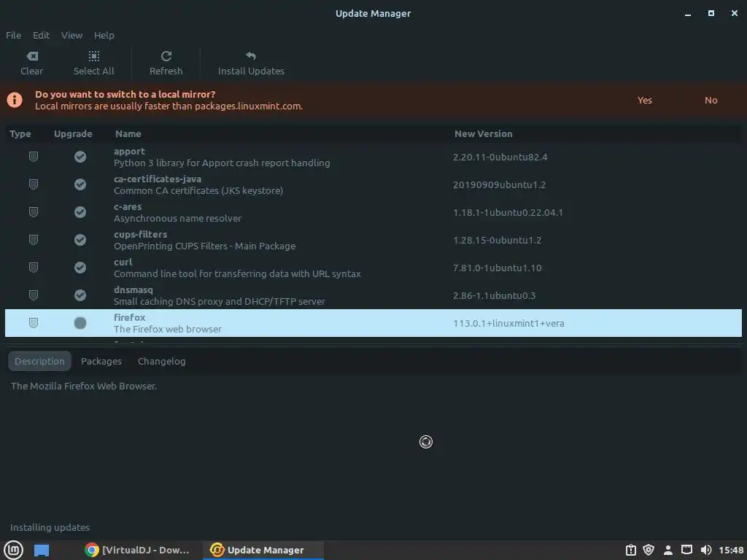Select the apport package name
This screenshot has height=560, width=747.
[x=129, y=152]
